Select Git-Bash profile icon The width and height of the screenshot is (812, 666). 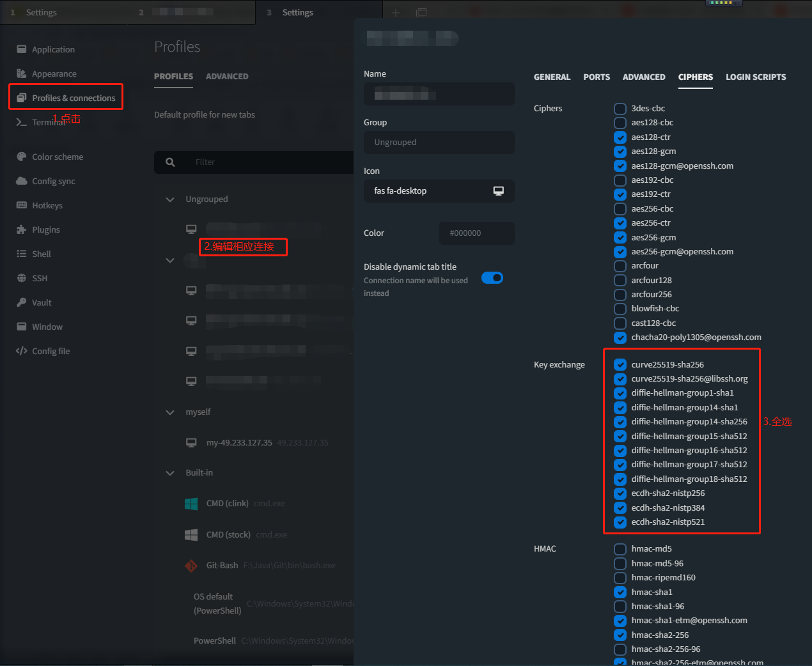point(191,566)
